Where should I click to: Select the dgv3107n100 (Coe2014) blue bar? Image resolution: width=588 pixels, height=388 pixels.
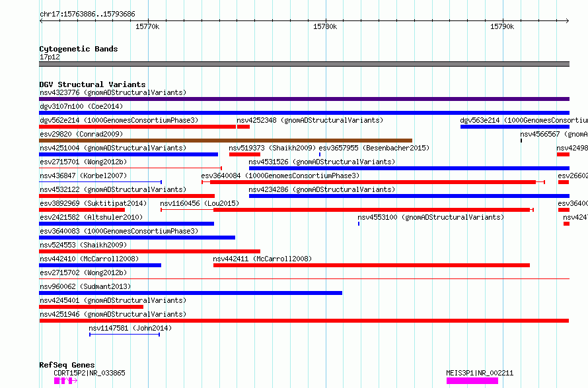[304, 113]
